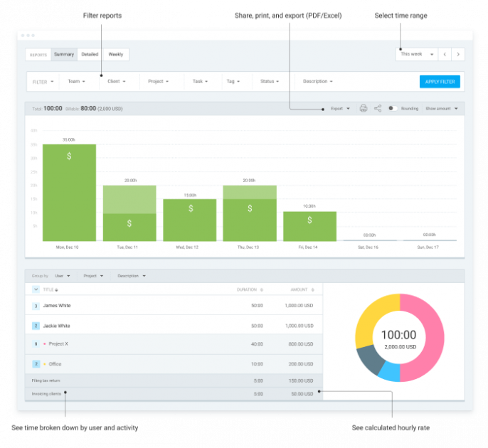
Task: Expand James White's entry count badge
Action: [x=36, y=306]
